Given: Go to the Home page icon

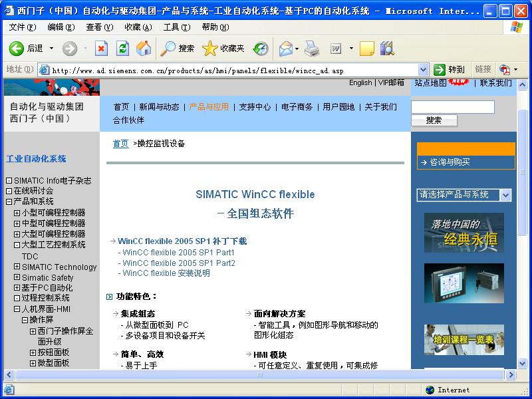Looking at the screenshot, I should (x=144, y=49).
